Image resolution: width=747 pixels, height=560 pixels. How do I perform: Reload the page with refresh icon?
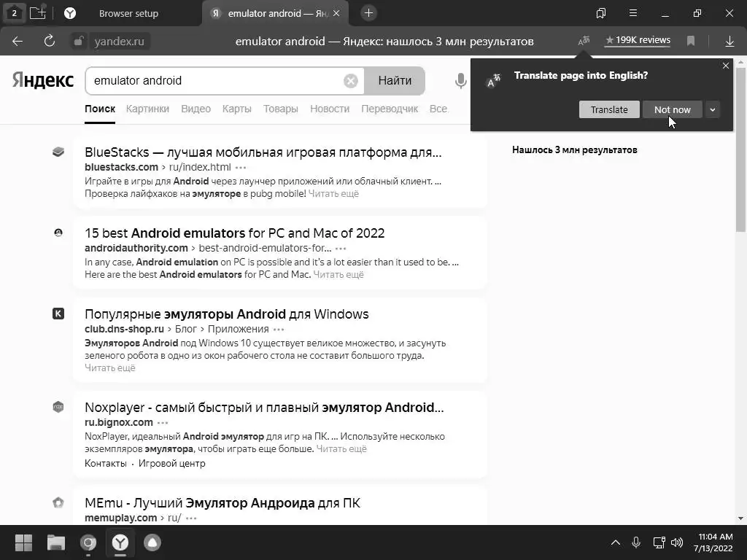(49, 41)
